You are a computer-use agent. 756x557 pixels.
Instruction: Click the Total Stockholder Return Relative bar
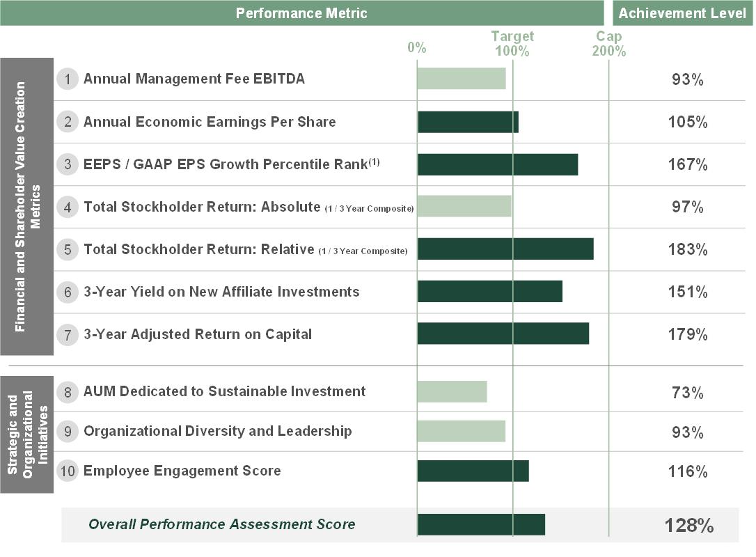click(x=505, y=249)
